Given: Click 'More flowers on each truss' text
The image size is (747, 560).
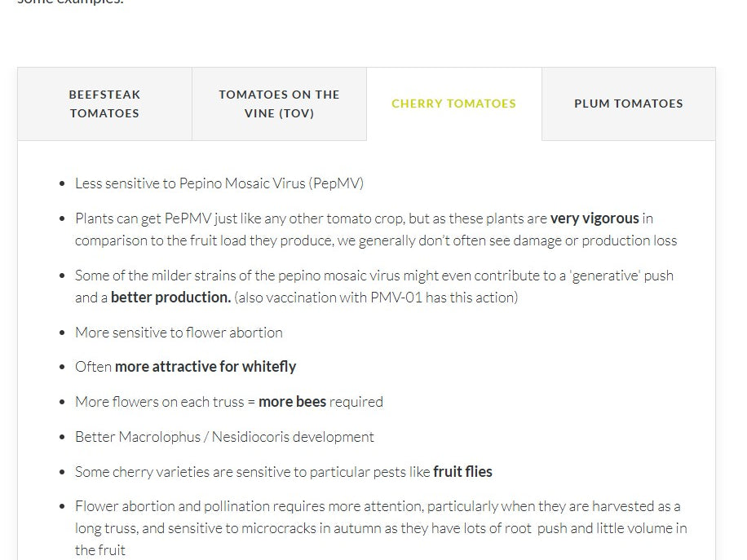Looking at the screenshot, I should tap(160, 402).
